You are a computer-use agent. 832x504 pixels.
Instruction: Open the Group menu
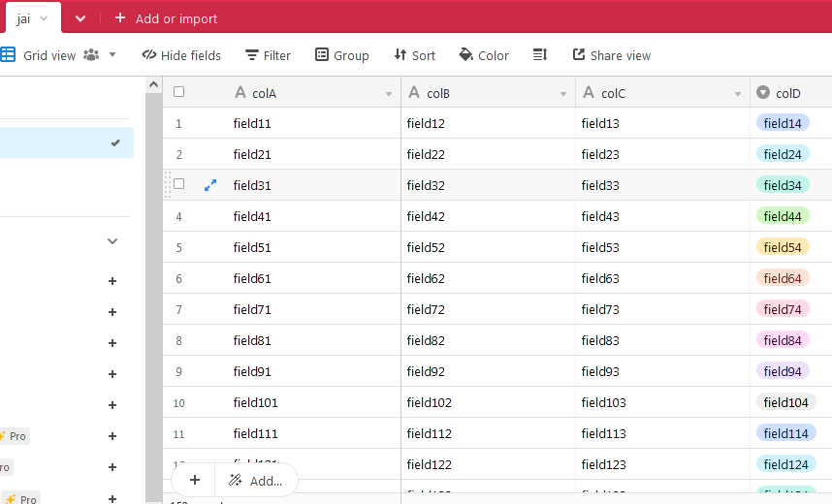[x=341, y=55]
